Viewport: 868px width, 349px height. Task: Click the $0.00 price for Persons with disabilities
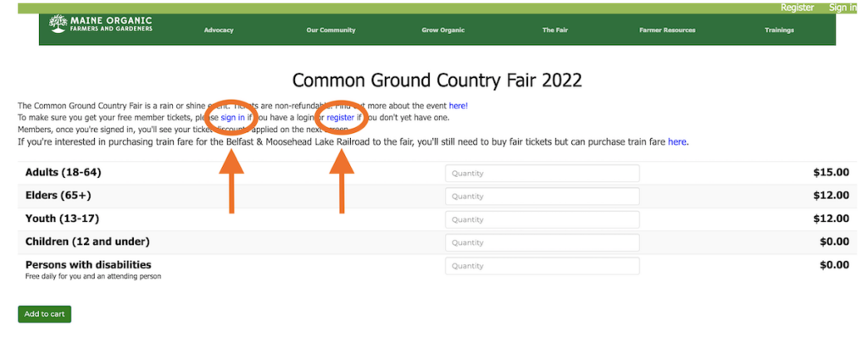pyautogui.click(x=834, y=265)
